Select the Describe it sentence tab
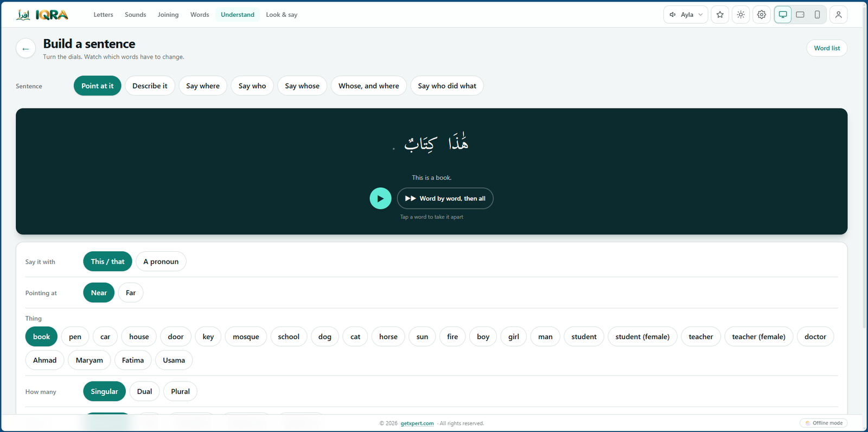Viewport: 868px width, 432px height. pyautogui.click(x=150, y=86)
